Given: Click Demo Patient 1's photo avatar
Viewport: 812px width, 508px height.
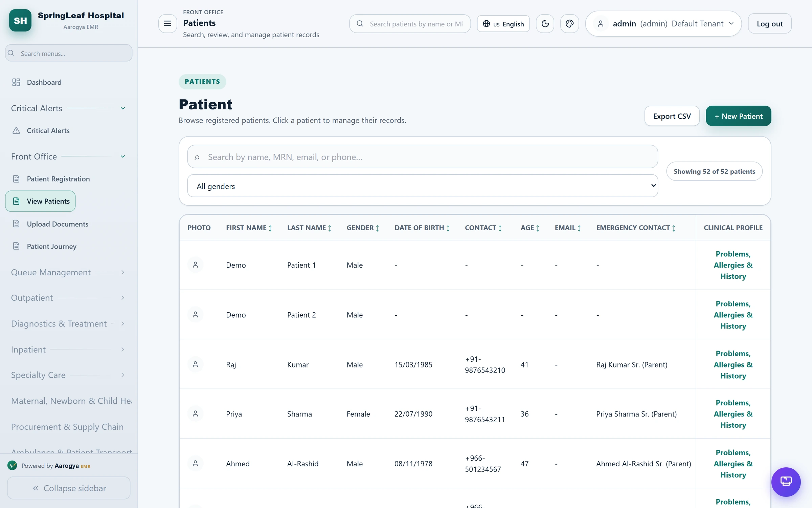Looking at the screenshot, I should (196, 265).
